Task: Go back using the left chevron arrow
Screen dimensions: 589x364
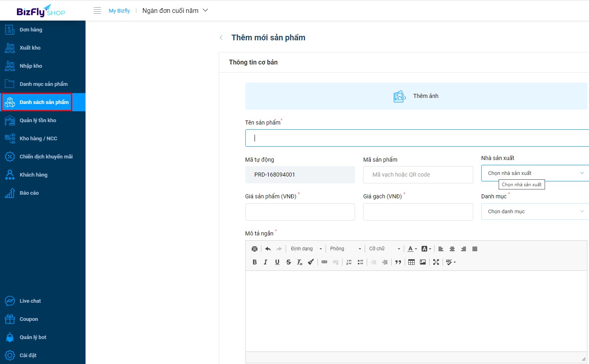Action: 221,37
